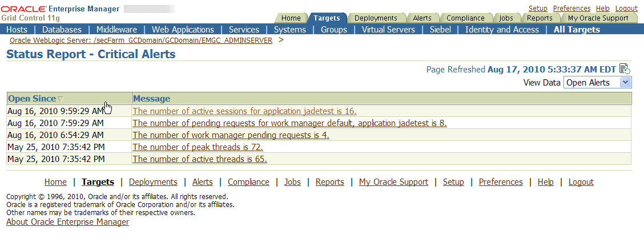Open the active sessions jadetest alert
Screen dimensions: 644x243
245,111
